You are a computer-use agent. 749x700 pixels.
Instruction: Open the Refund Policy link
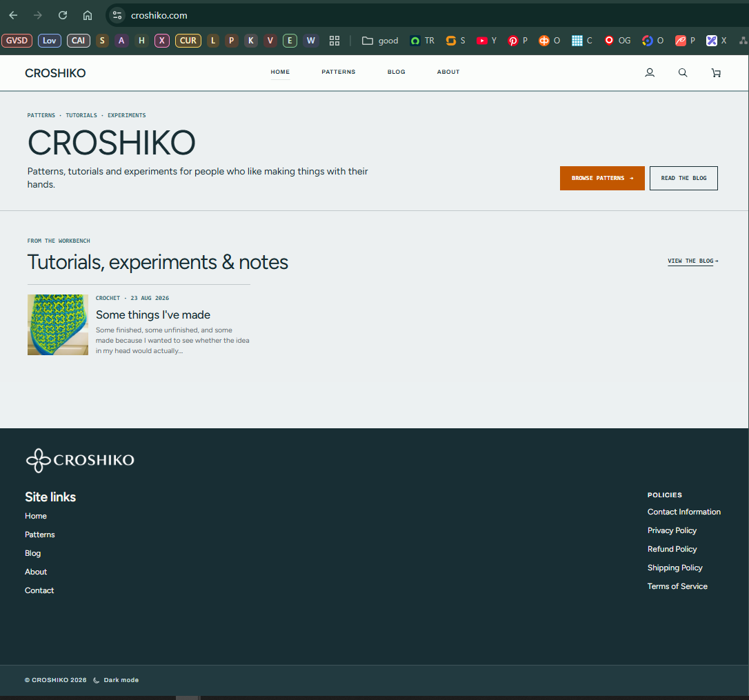tap(672, 549)
